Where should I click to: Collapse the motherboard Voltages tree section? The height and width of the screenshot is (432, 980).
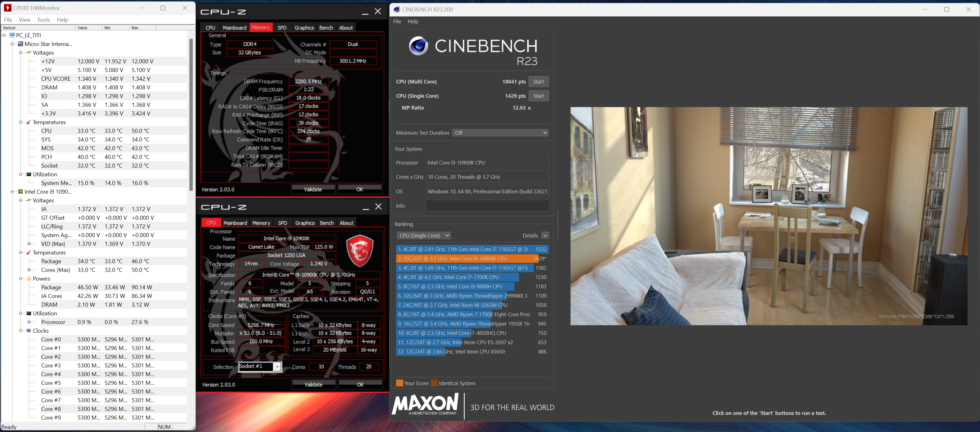coord(20,52)
